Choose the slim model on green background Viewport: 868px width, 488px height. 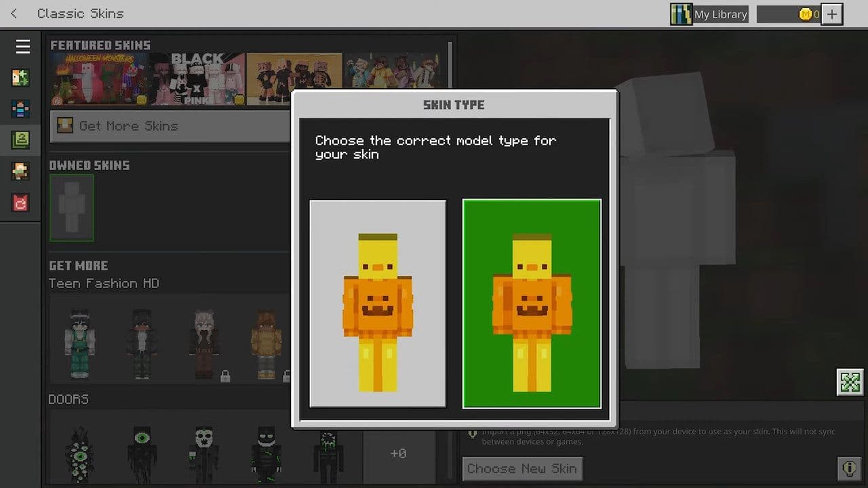(x=532, y=304)
